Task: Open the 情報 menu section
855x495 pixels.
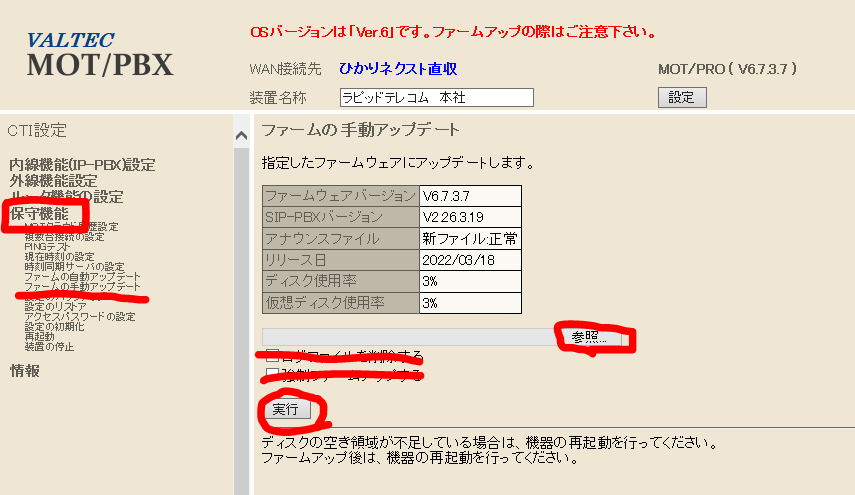Action: click(25, 371)
